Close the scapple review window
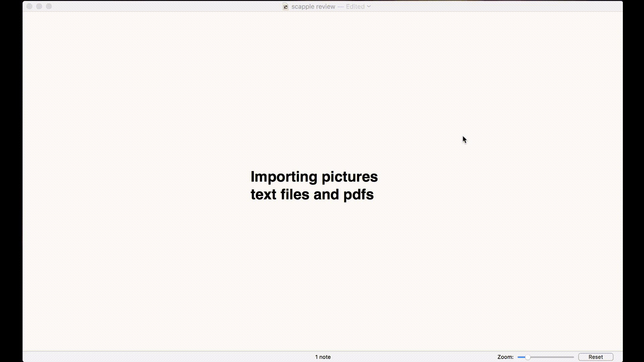The width and height of the screenshot is (644, 362). click(x=30, y=6)
